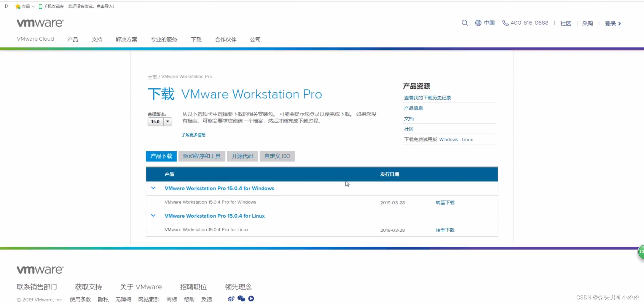Select the 产品下载 tab
This screenshot has height=303, width=644.
(161, 156)
